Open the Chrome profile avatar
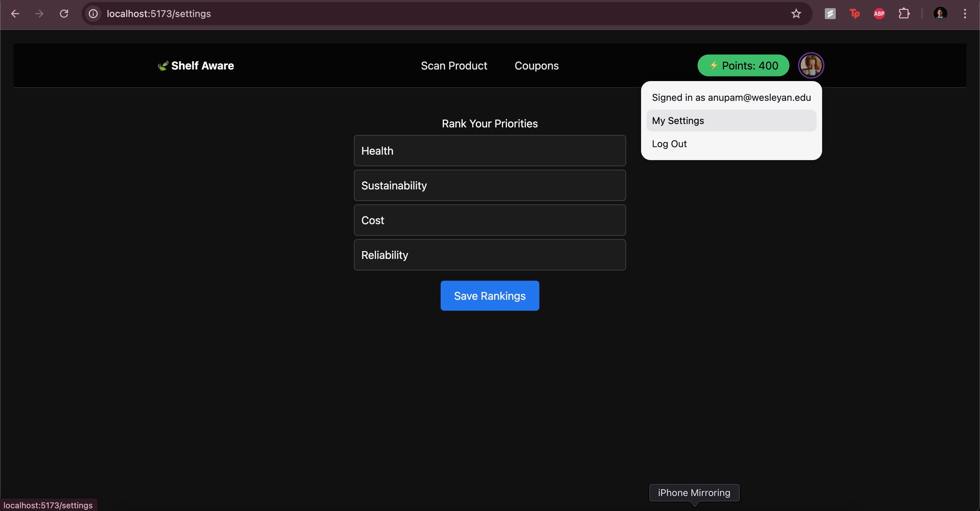980x511 pixels. (940, 14)
